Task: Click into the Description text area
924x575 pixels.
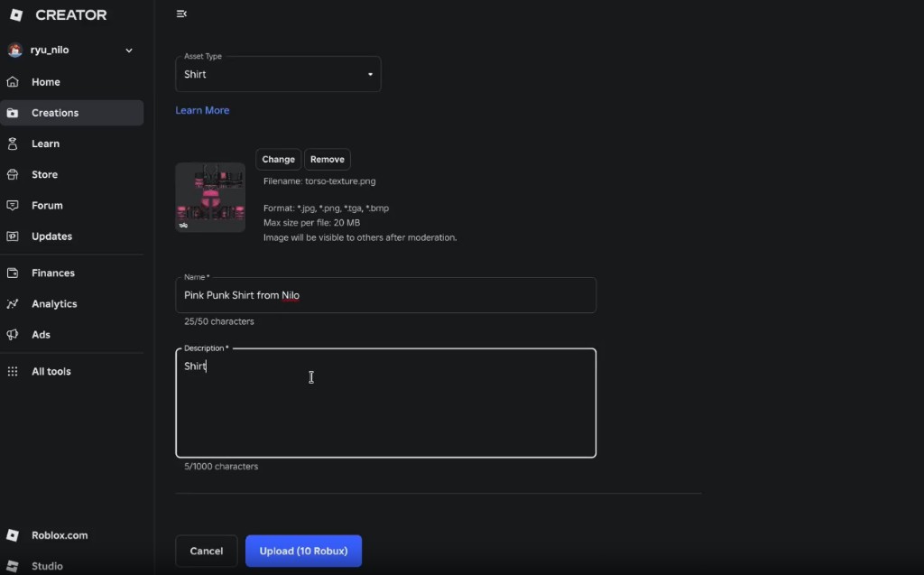Action: (386, 403)
